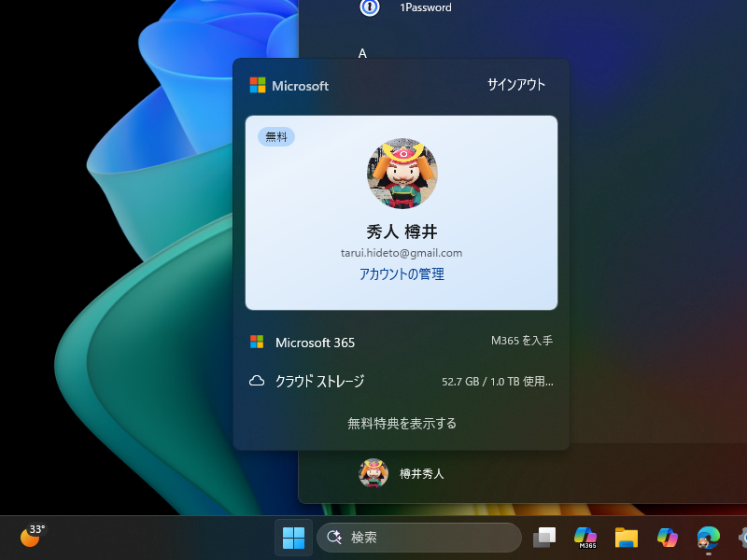Click the email tarui.hideto@gmail.com
The height and width of the screenshot is (560, 747).
pos(402,253)
